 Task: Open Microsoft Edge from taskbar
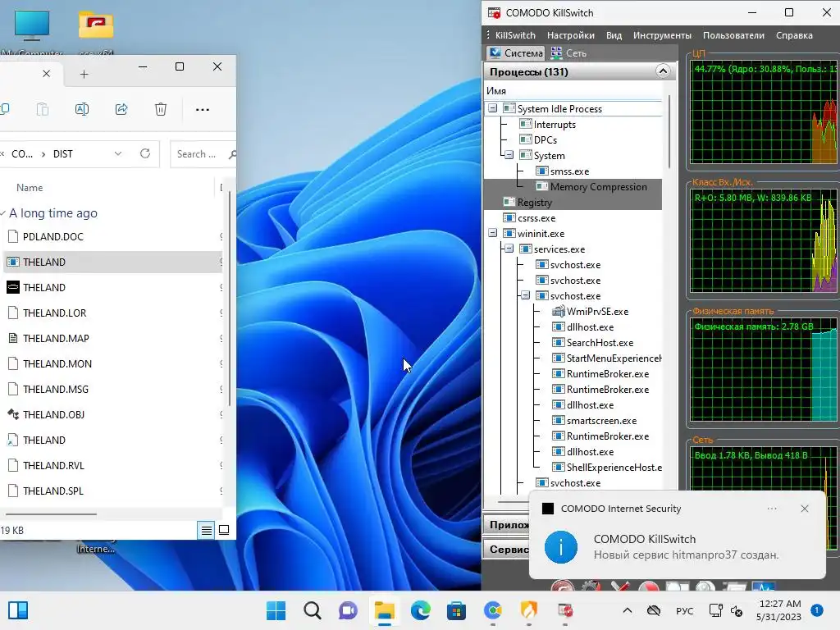(421, 610)
